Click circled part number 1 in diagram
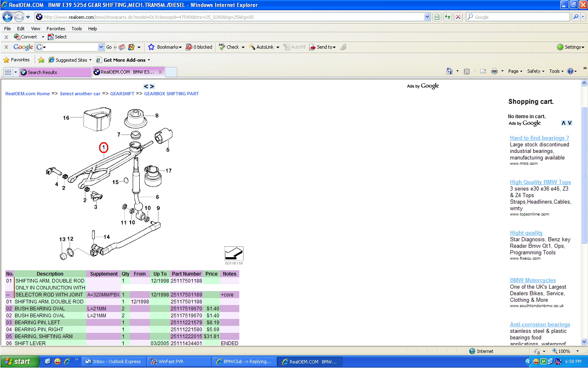 (104, 147)
